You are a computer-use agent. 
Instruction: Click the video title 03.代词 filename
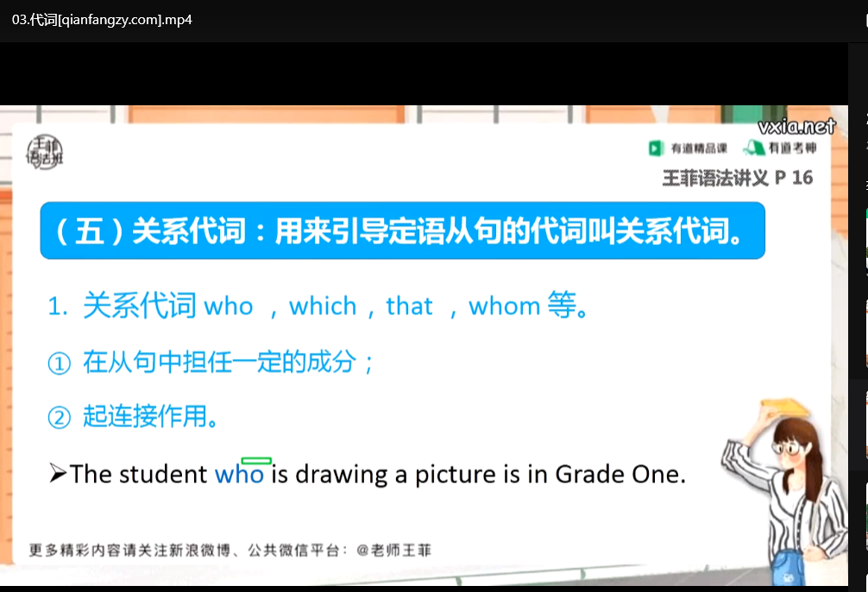pos(102,20)
